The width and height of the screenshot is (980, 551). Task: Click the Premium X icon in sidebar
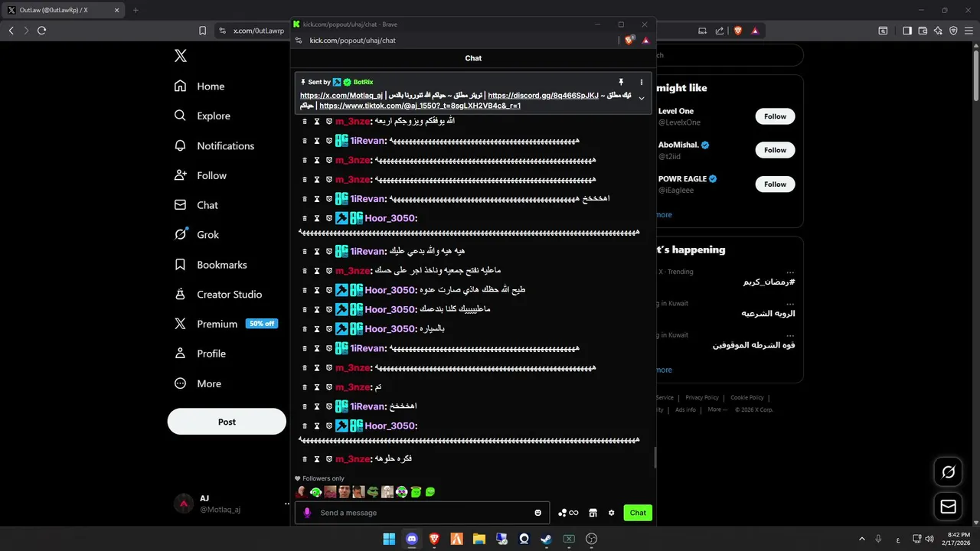(x=181, y=324)
